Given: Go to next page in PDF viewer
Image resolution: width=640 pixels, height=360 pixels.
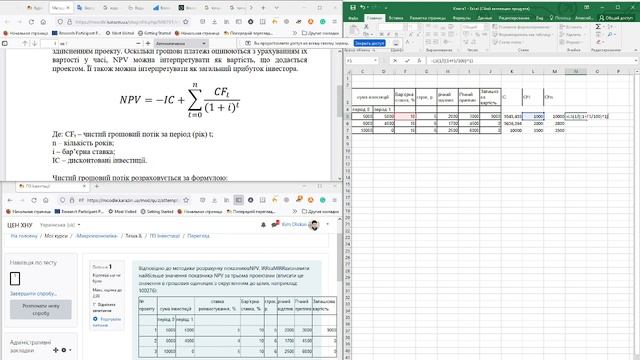Looking at the screenshot, I should (35, 43).
